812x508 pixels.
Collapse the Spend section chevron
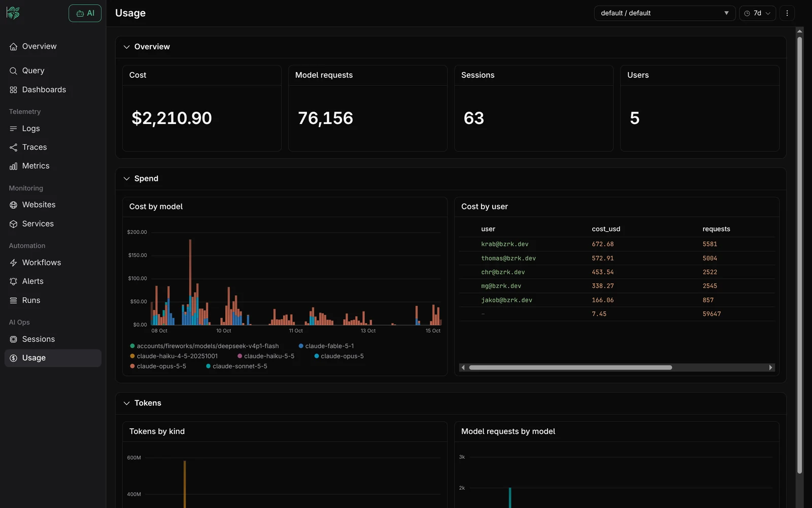click(x=126, y=179)
